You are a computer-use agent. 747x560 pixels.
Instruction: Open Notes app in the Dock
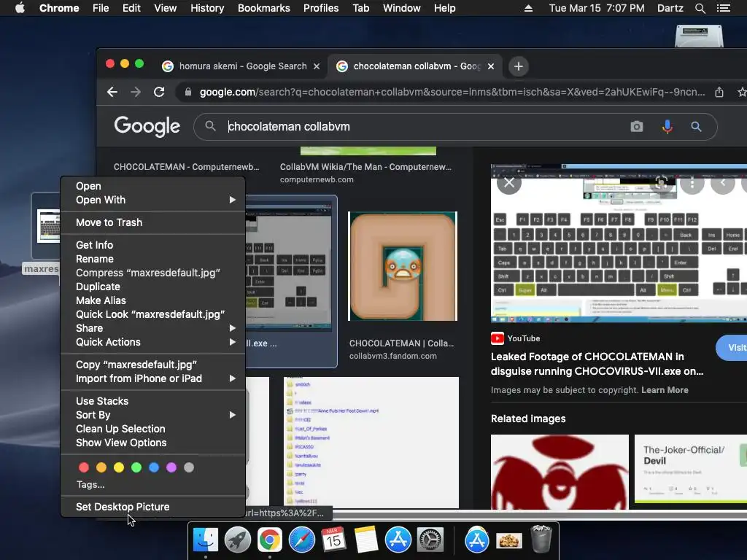[x=366, y=540]
